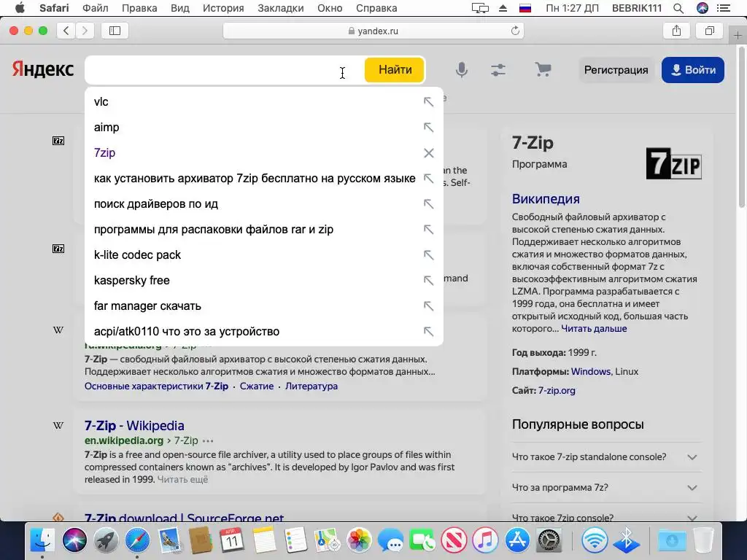
Task: Open the search settings sliders icon
Action: point(498,70)
